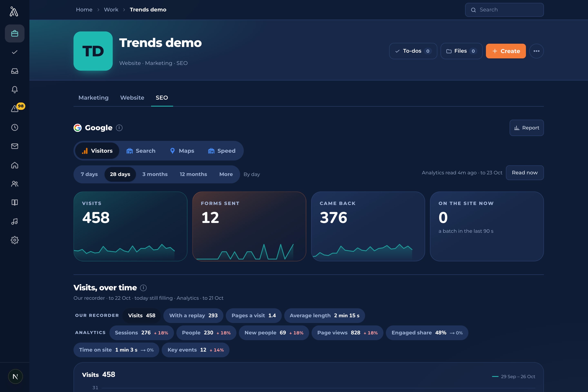This screenshot has width=588, height=392.
Task: Click the Home breadcrumb link
Action: coord(84,10)
